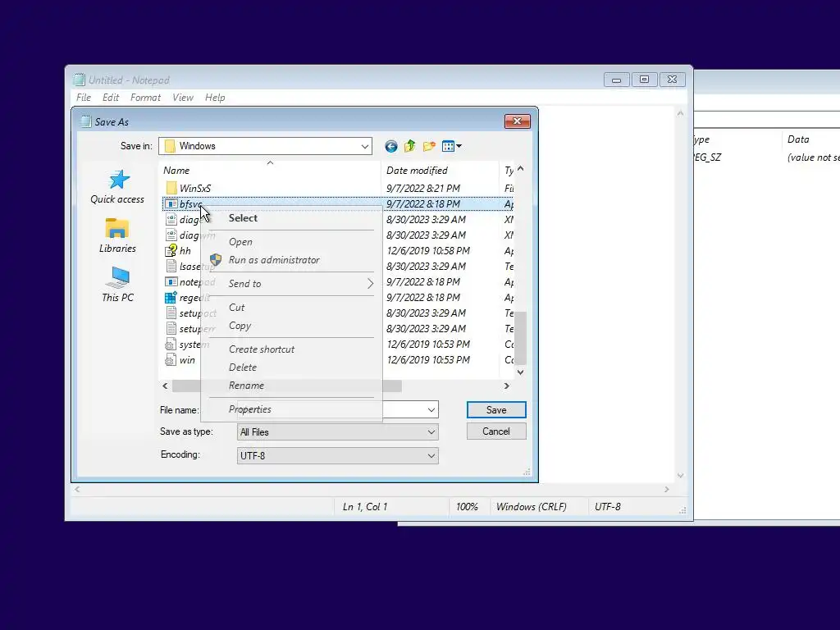Open Quick access in the places bar
This screenshot has width=840, height=630.
(117, 187)
